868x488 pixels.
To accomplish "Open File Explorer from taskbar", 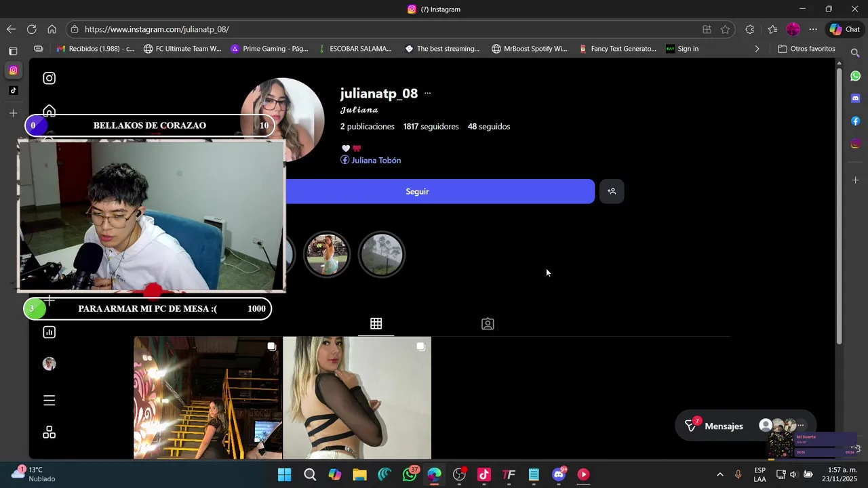I will [x=359, y=474].
